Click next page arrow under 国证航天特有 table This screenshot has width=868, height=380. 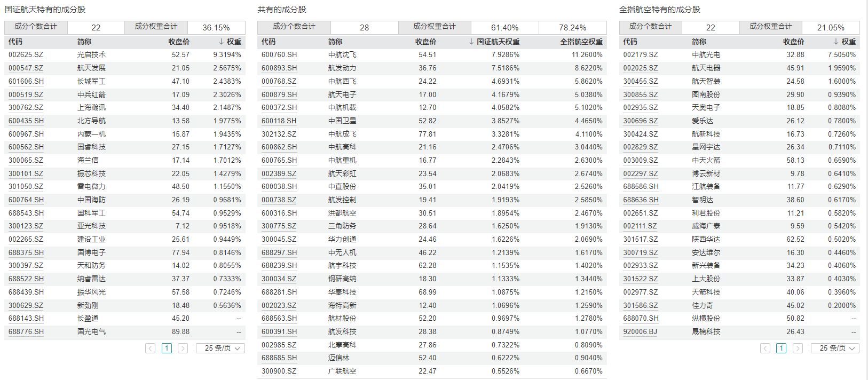pos(183,349)
